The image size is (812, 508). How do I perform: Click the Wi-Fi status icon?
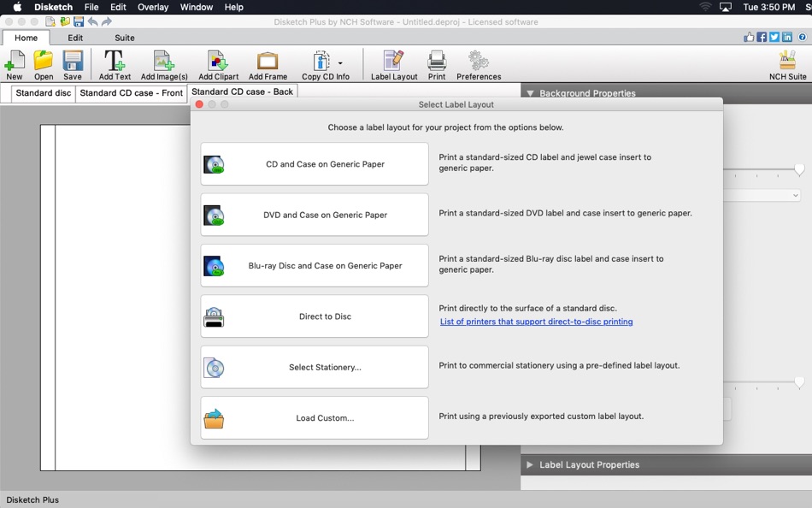click(705, 7)
